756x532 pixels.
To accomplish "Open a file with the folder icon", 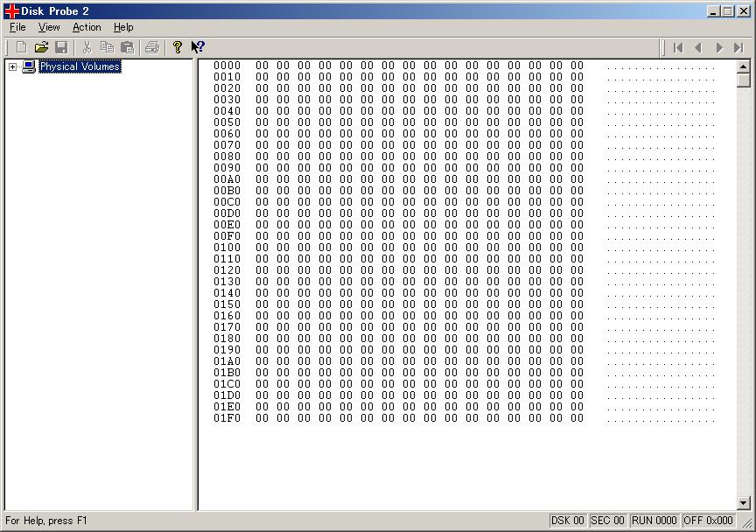I will coord(41,47).
